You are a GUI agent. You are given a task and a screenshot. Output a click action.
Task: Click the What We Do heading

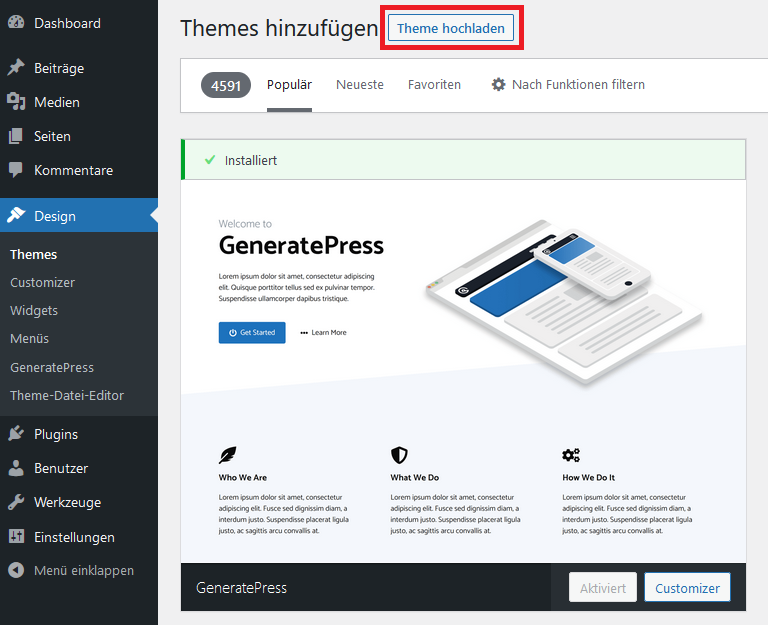(x=414, y=477)
